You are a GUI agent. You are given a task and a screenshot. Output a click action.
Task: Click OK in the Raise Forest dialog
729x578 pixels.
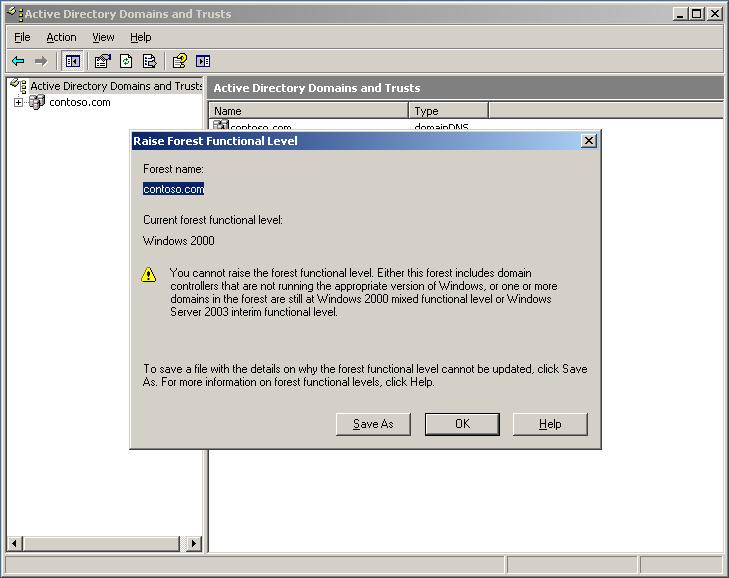coord(463,424)
